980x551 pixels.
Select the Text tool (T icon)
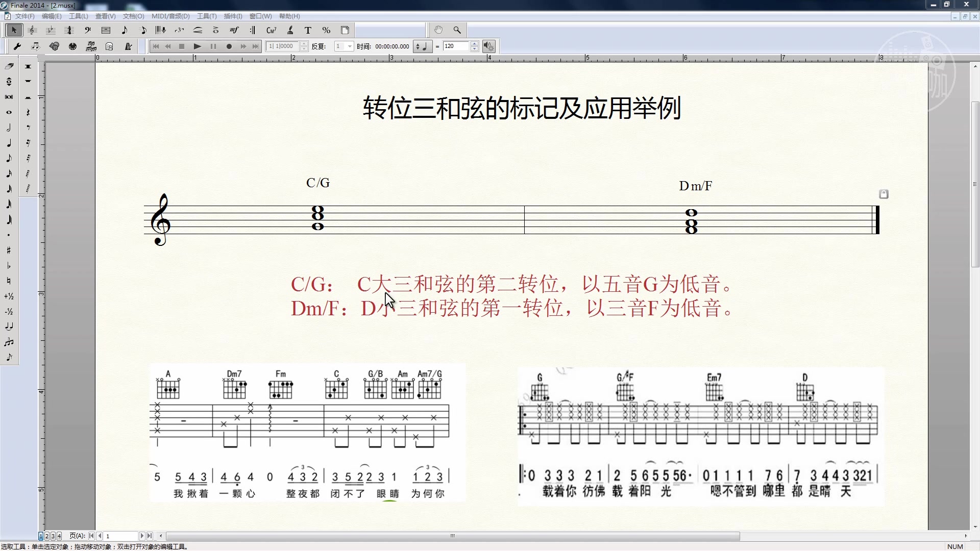pos(308,30)
